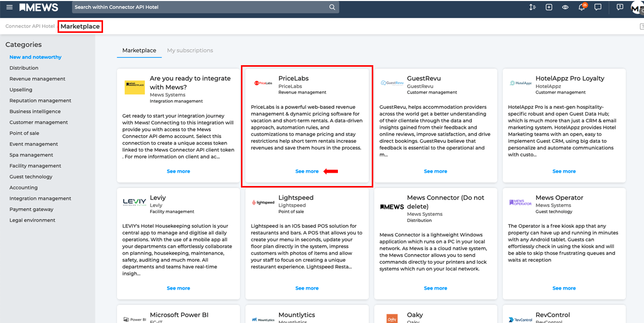Viewport: 644px width, 323px height.
Task: Open the line spacing density icon
Action: click(x=532, y=7)
